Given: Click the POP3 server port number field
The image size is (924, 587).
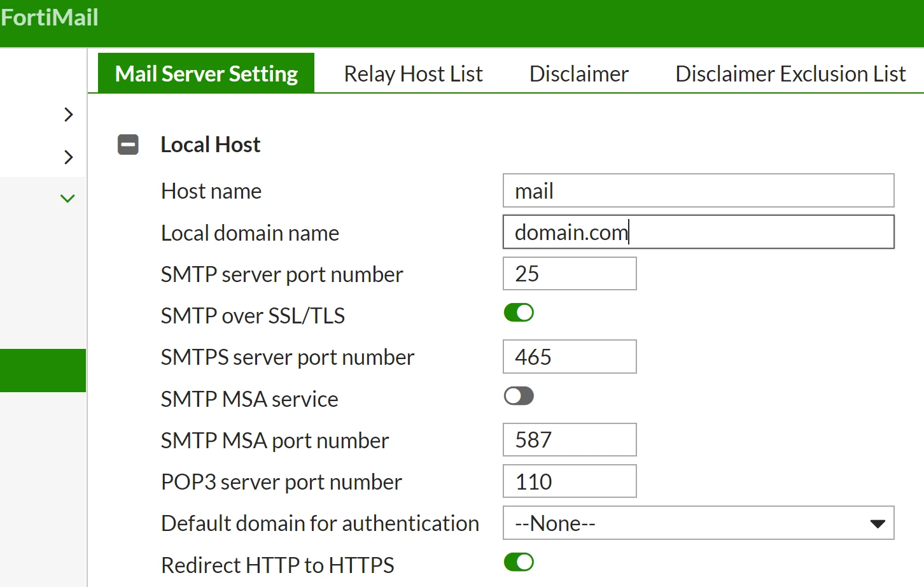Looking at the screenshot, I should click(x=570, y=481).
